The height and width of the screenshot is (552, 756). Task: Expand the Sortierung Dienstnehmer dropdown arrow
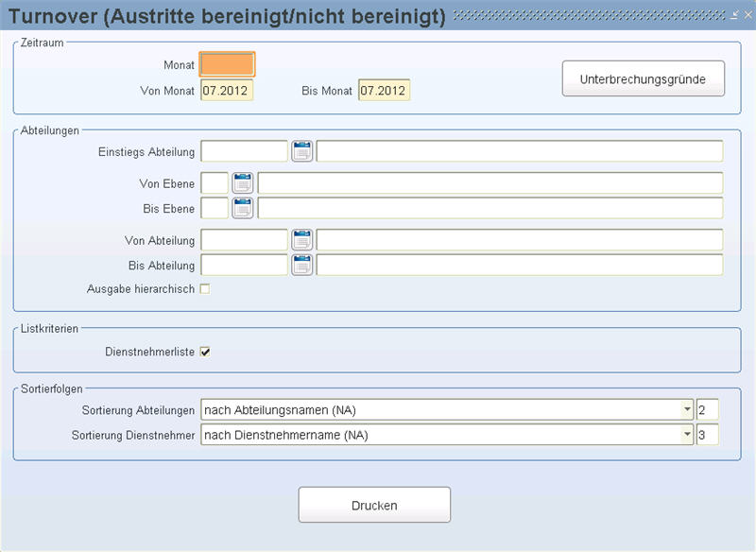click(x=687, y=435)
